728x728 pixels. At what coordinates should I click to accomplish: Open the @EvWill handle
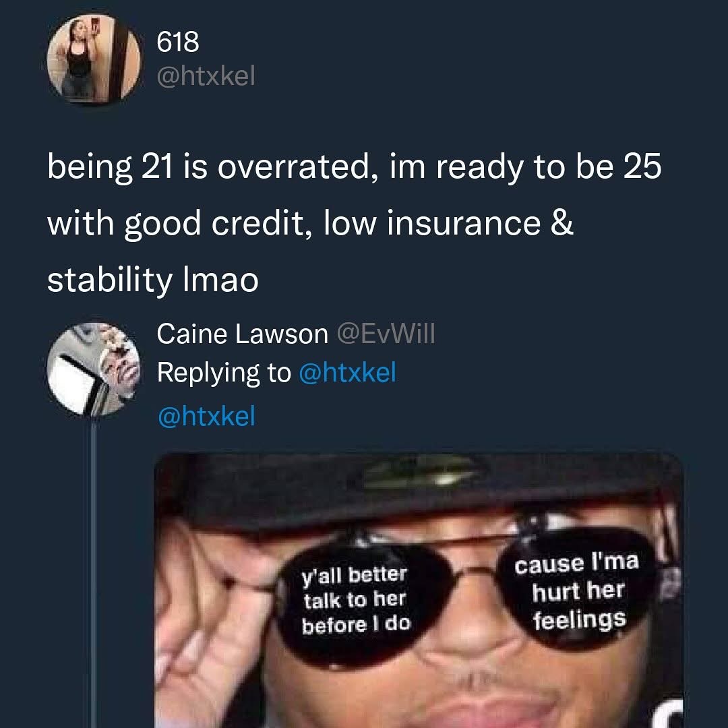[386, 334]
